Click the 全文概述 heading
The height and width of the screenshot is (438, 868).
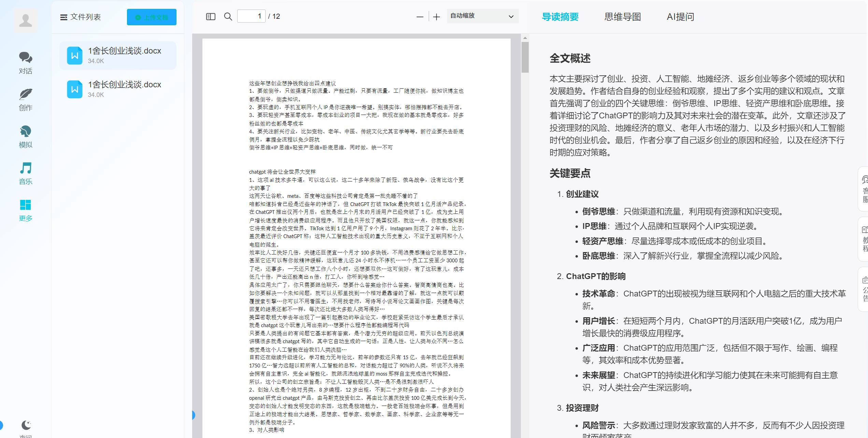point(570,58)
